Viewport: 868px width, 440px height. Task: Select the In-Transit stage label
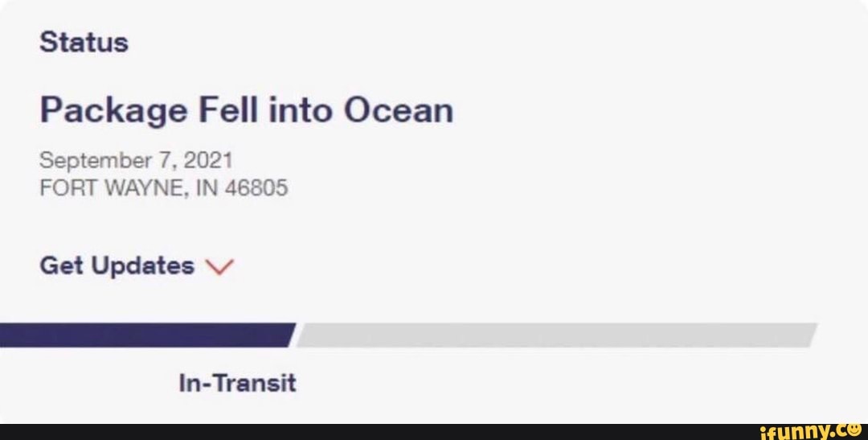click(x=237, y=383)
